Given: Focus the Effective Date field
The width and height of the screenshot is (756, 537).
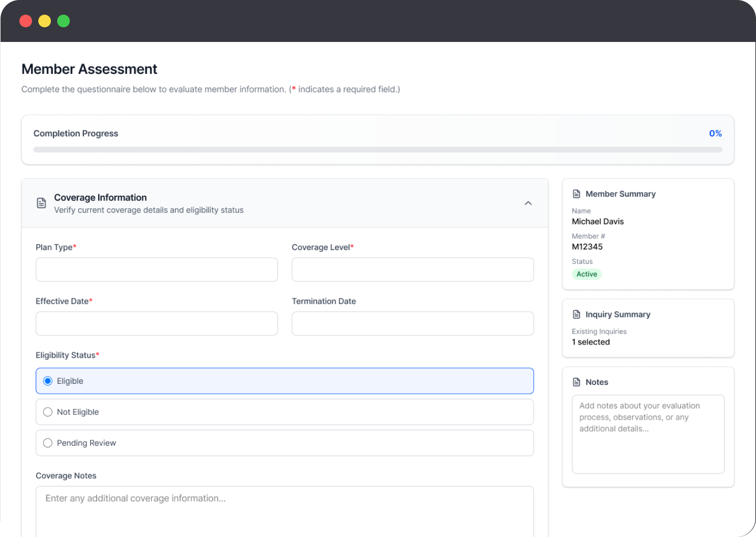Looking at the screenshot, I should tap(157, 324).
